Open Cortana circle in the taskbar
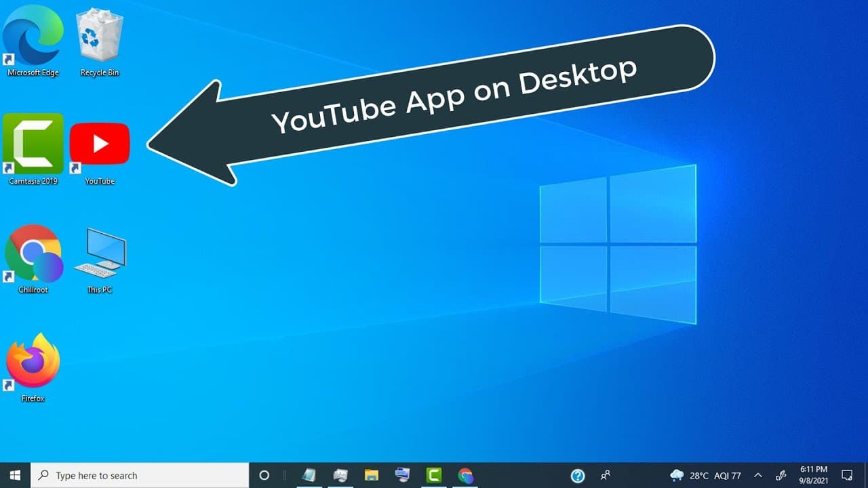Image resolution: width=868 pixels, height=488 pixels. click(x=264, y=475)
